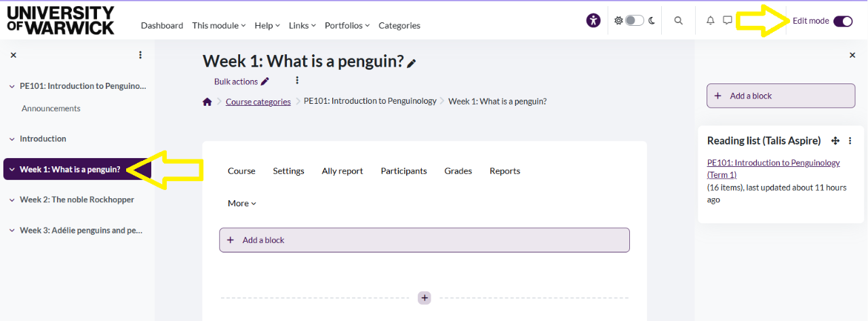This screenshot has width=868, height=321.
Task: Click the search magnifier icon
Action: [x=678, y=20]
